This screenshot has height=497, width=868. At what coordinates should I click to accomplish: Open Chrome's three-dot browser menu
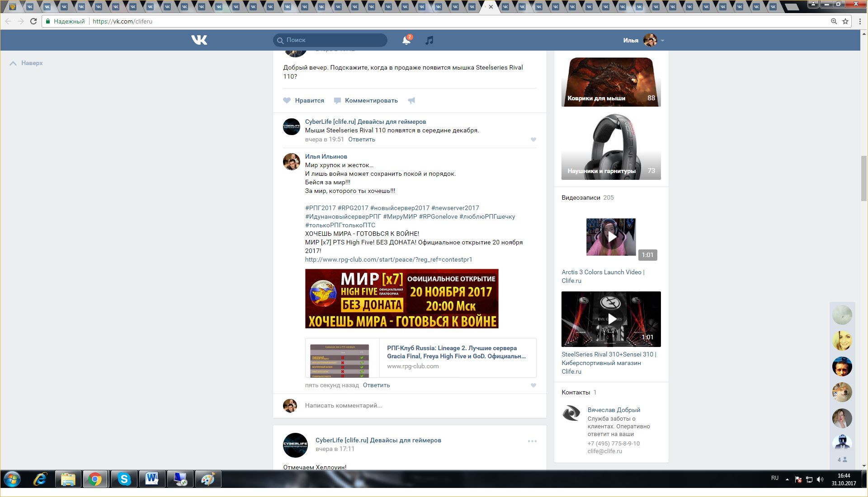[x=860, y=21]
